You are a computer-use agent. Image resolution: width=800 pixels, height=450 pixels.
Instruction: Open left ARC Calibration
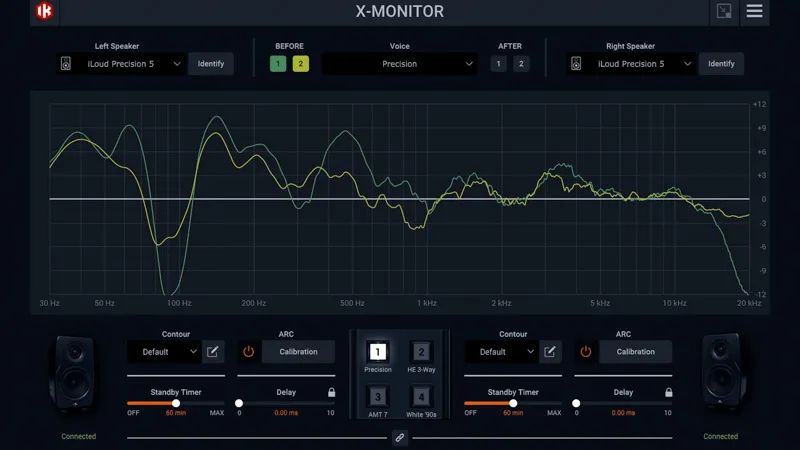(x=298, y=352)
